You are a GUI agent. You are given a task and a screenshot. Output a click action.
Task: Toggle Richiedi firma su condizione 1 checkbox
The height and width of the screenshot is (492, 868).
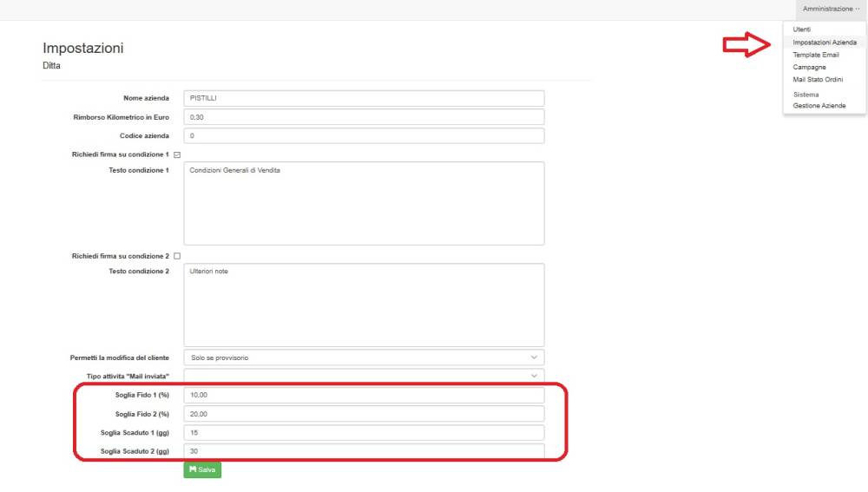177,154
